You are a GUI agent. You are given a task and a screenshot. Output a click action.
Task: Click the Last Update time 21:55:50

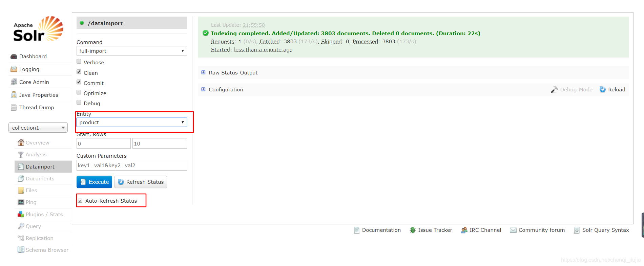tap(254, 25)
